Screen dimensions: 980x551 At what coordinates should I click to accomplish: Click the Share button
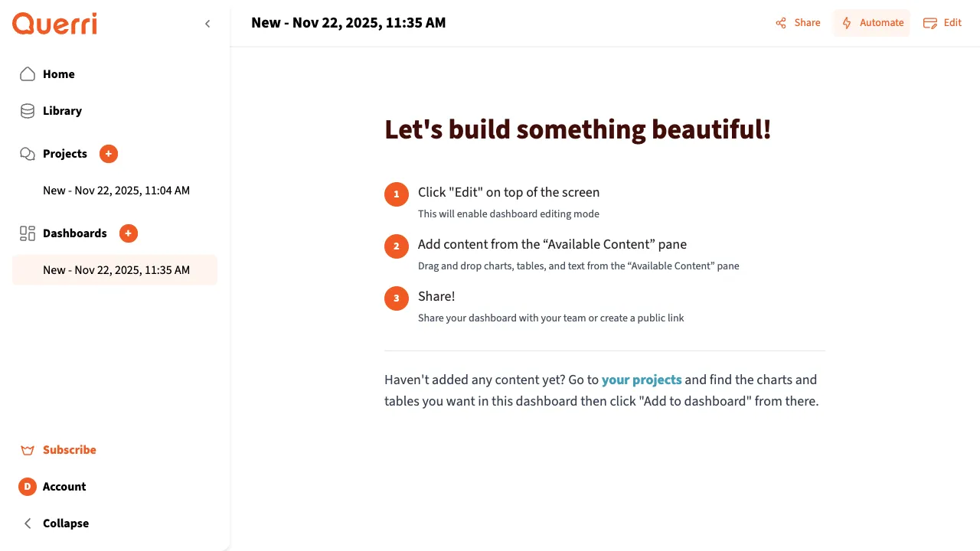(798, 23)
